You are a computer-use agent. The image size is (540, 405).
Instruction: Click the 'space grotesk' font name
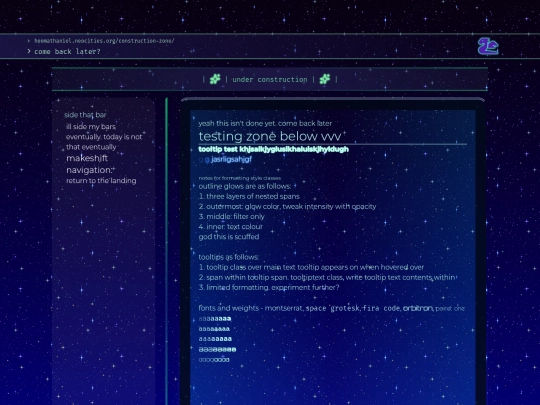(332, 308)
